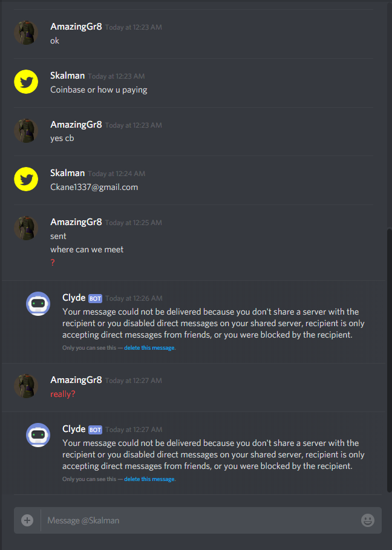Viewport: 392px width, 550px height.
Task: Click AmazingGr8's avatar next to 'ok' message
Action: pos(26,33)
